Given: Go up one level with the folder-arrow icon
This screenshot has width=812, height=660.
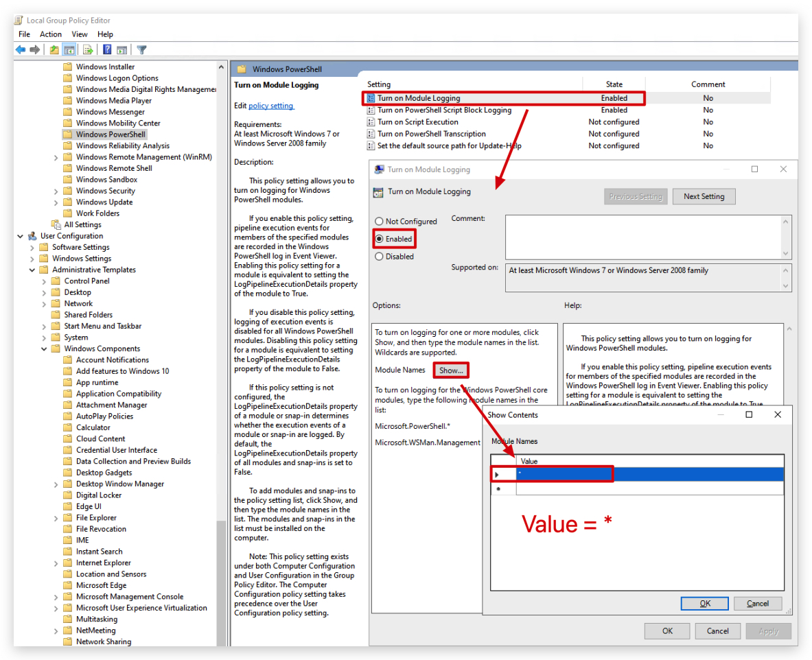Looking at the screenshot, I should [54, 49].
